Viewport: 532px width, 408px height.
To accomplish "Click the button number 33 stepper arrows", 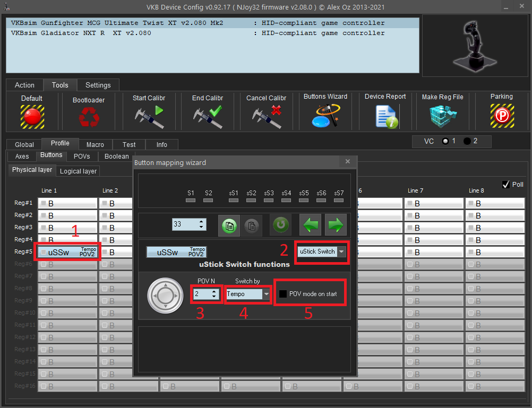I will [201, 224].
